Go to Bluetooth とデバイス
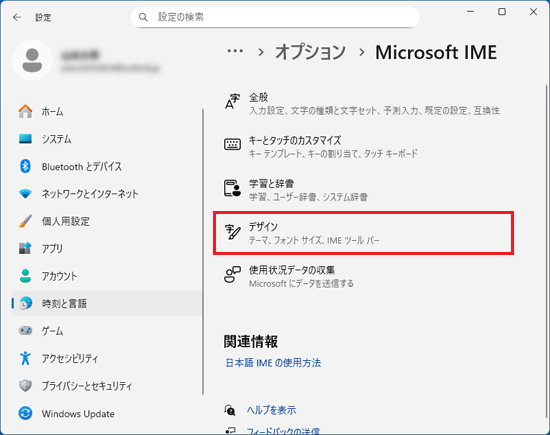The width and height of the screenshot is (550, 435). click(x=107, y=166)
